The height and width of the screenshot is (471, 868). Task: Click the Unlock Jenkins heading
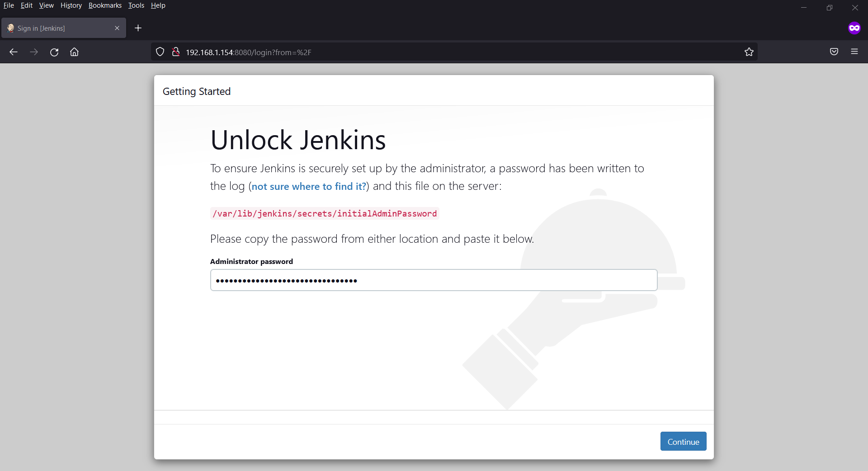[298, 140]
